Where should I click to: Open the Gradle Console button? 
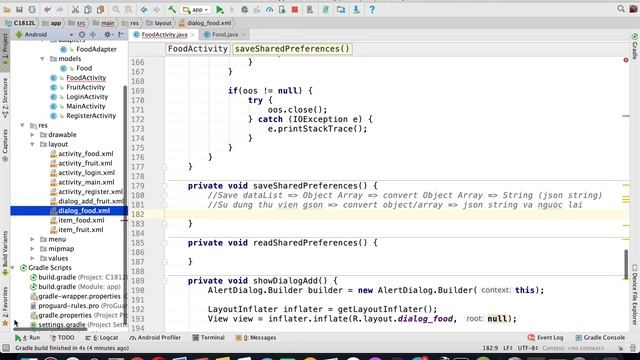pos(600,338)
